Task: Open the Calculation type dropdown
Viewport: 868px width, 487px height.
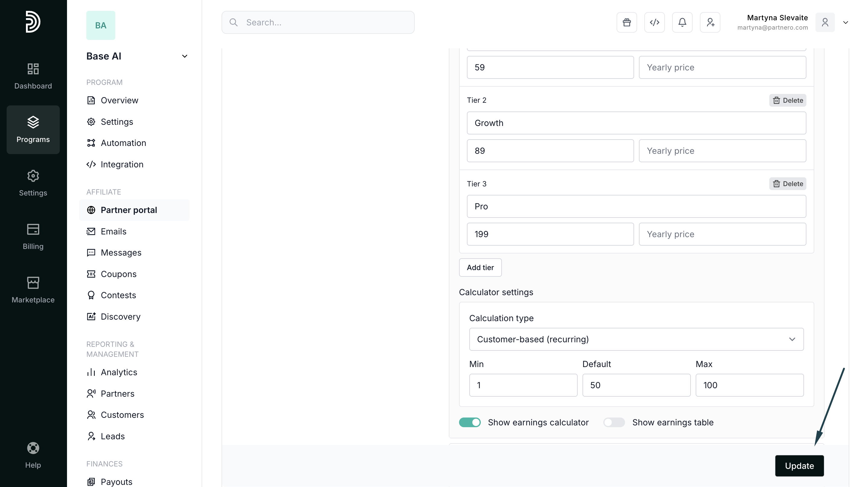Action: pos(636,339)
